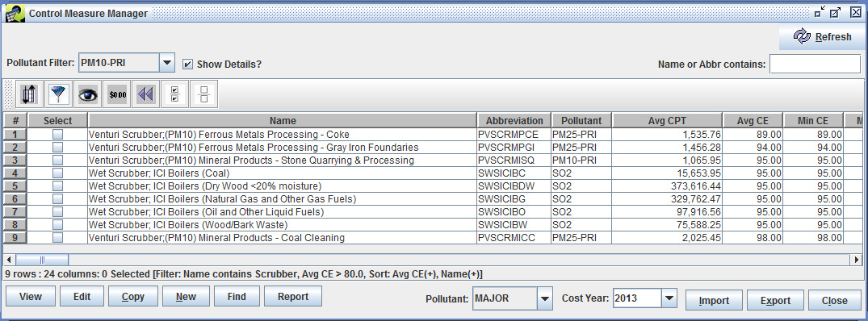
Task: Sort by the Abbreviation column header
Action: (514, 120)
